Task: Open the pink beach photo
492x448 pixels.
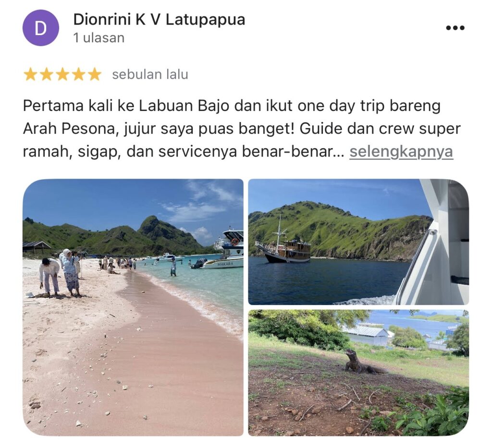Action: 133,307
